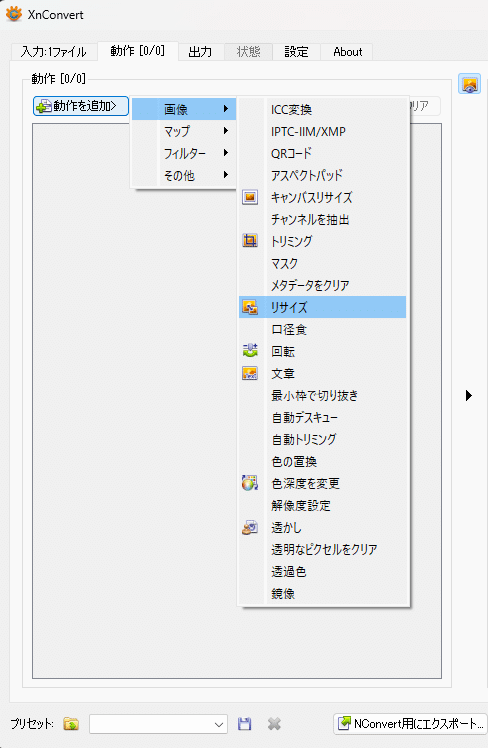This screenshot has width=488, height=748.
Task: Click the disabled 状態 tab
Action: click(x=249, y=52)
